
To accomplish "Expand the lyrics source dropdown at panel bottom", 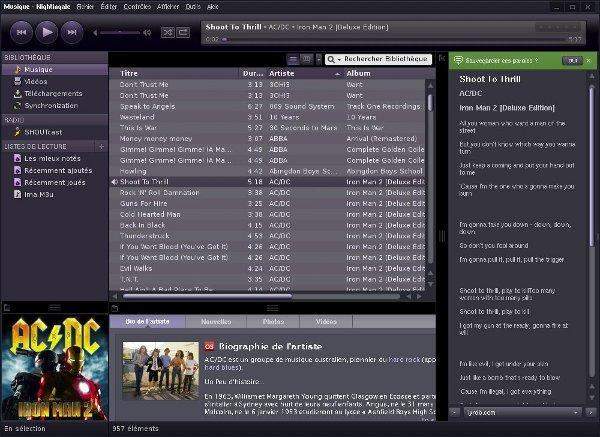I will pos(577,411).
